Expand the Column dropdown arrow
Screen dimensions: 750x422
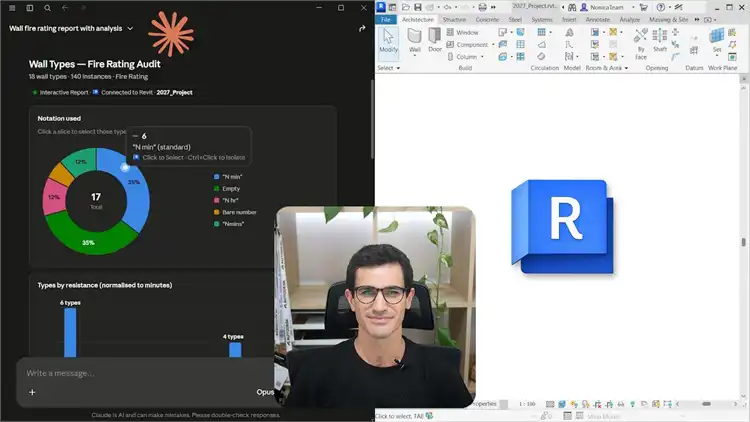coord(482,56)
